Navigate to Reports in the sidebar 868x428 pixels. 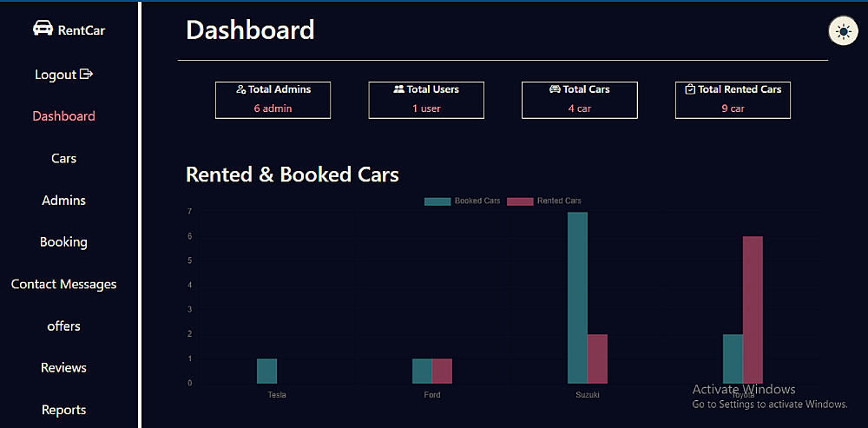[64, 410]
